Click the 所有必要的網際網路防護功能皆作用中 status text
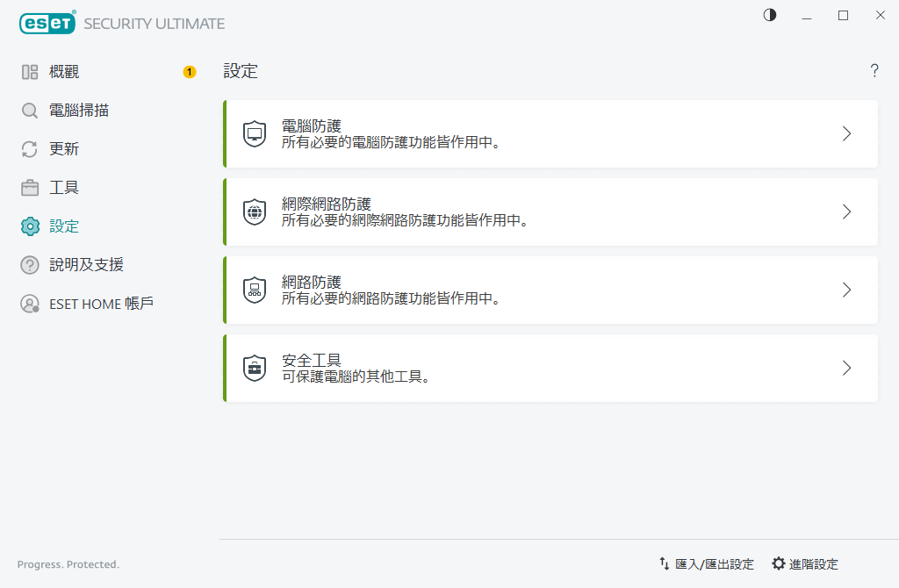 point(405,220)
